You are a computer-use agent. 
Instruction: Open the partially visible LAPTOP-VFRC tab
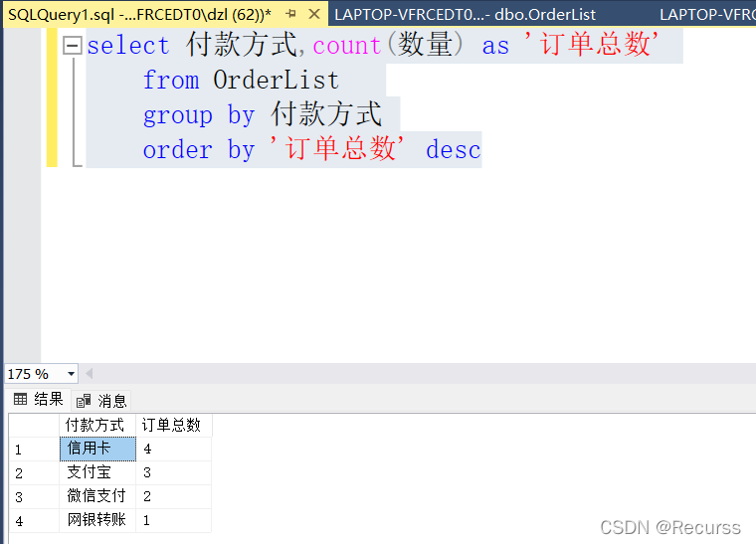[x=706, y=15]
